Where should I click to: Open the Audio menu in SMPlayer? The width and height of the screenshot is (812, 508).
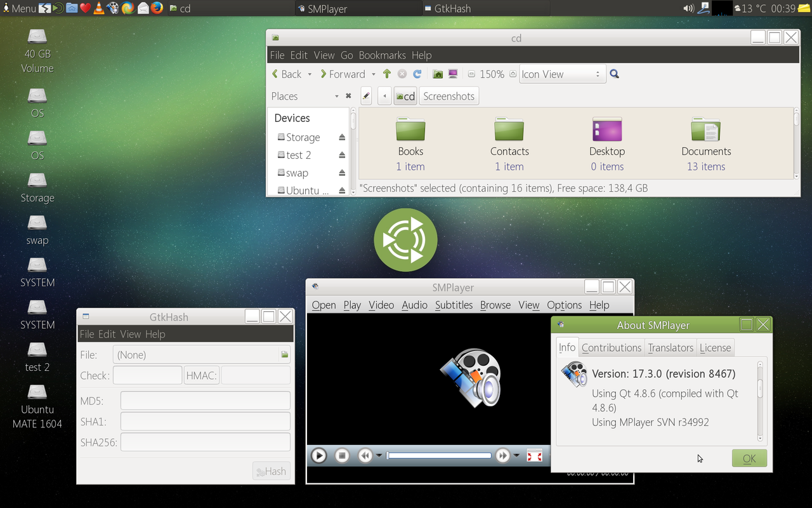[x=414, y=305]
